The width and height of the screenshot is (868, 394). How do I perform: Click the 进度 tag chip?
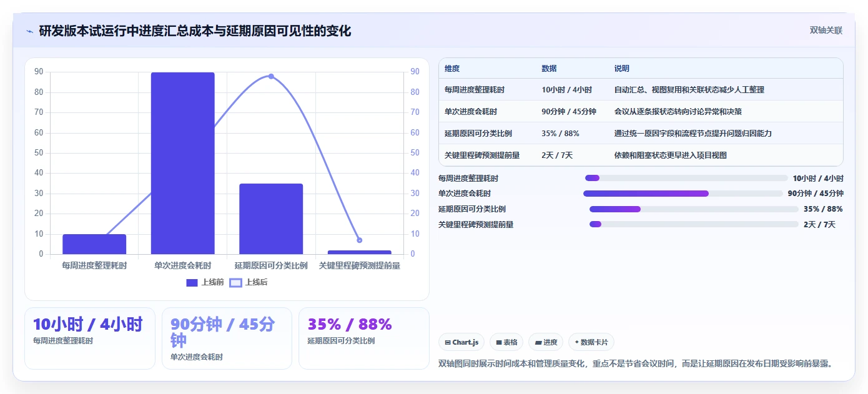(x=546, y=342)
